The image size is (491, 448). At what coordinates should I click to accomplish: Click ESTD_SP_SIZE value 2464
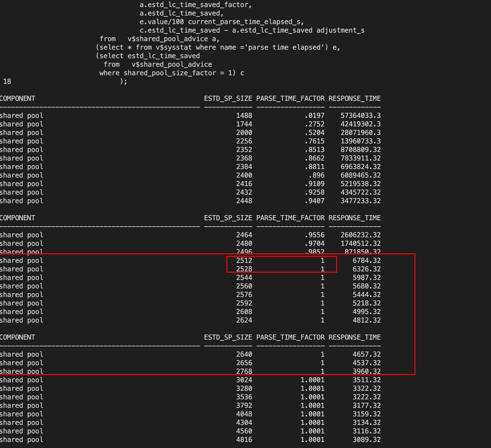click(x=244, y=235)
